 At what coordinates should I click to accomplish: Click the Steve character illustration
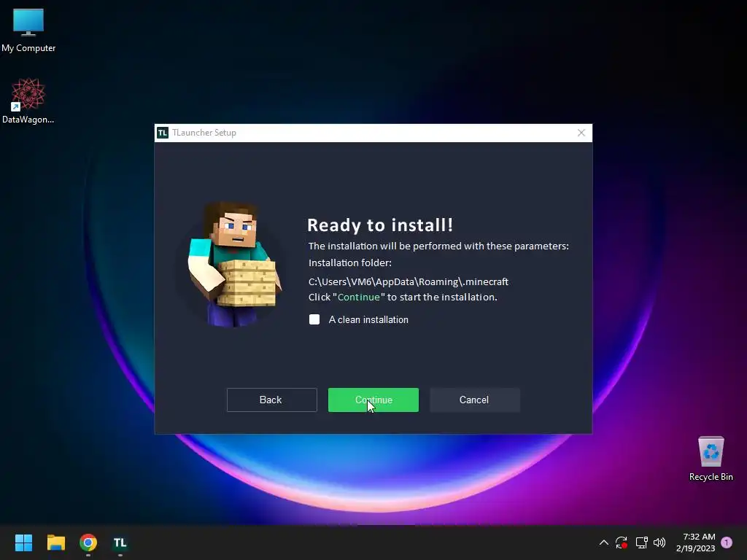point(231,265)
